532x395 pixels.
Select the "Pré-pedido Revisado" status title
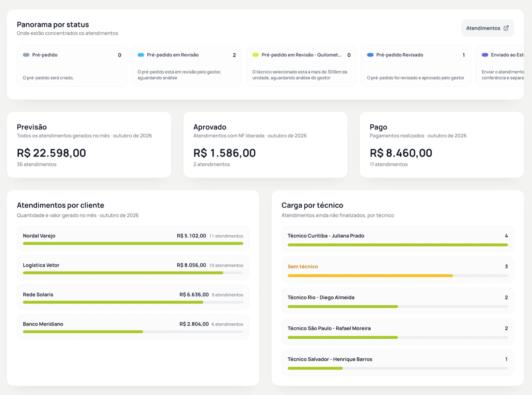coord(400,55)
